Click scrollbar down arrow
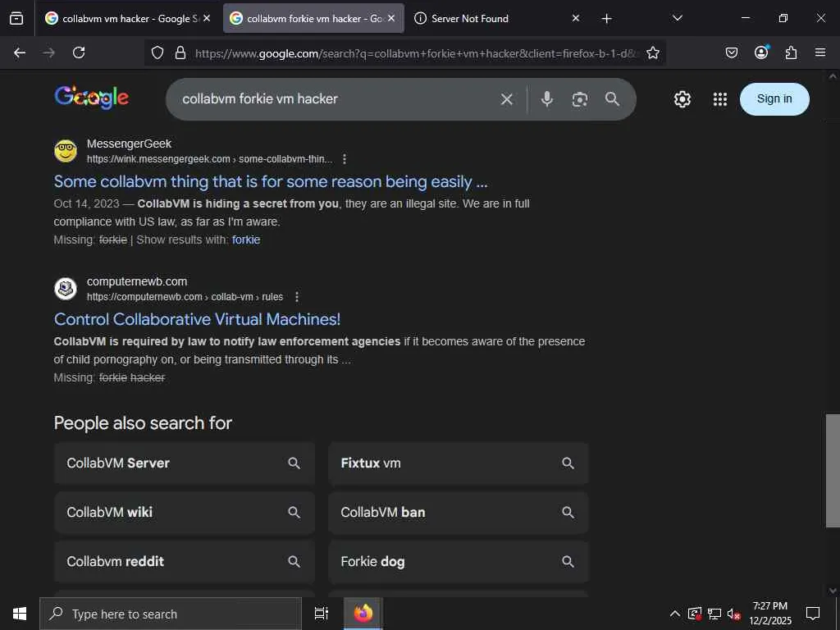Screen dimensions: 840x630 coord(833,591)
